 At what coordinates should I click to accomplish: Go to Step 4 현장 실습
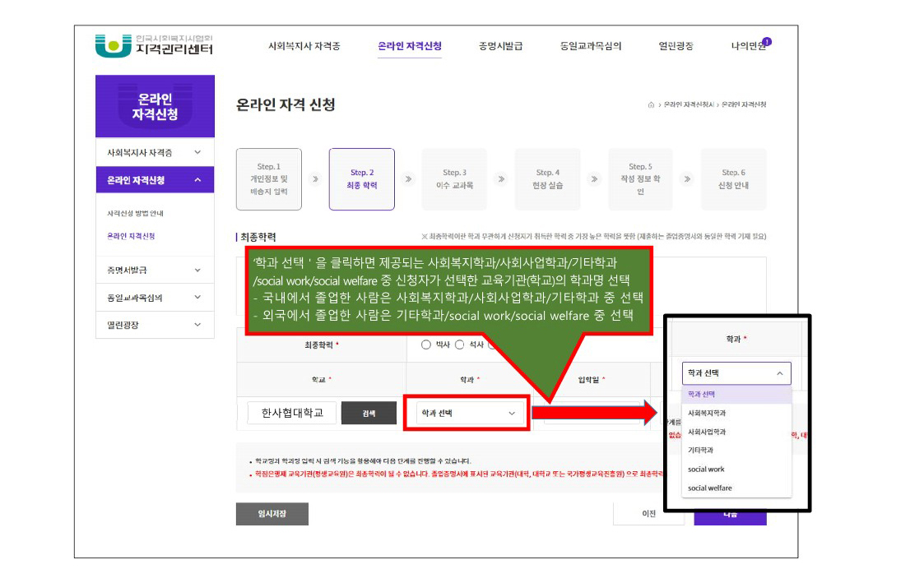click(x=547, y=179)
